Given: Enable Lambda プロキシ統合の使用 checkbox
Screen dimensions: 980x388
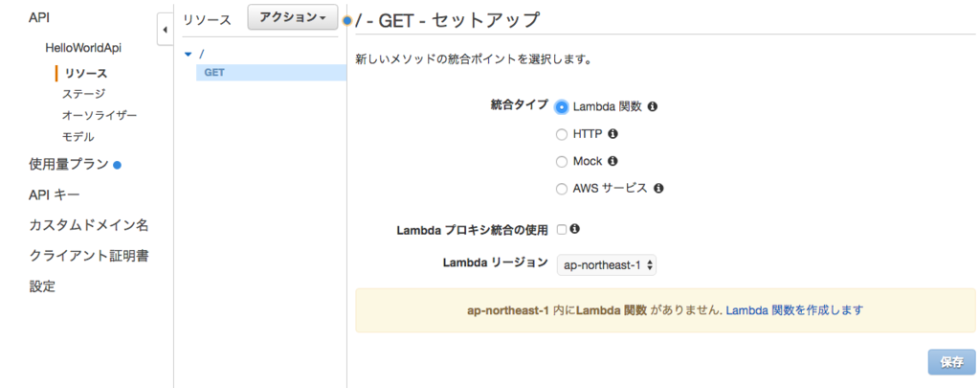Looking at the screenshot, I should (x=561, y=230).
